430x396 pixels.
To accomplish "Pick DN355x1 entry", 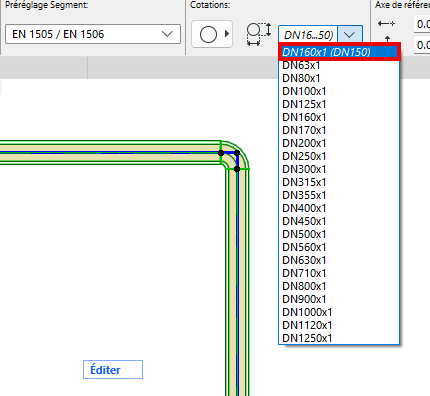I will pos(339,195).
